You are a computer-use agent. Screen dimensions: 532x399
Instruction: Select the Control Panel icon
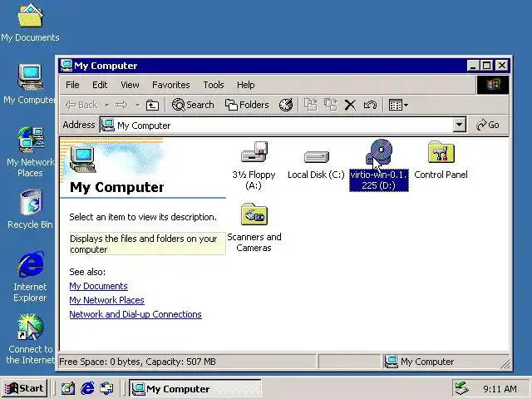(x=441, y=152)
